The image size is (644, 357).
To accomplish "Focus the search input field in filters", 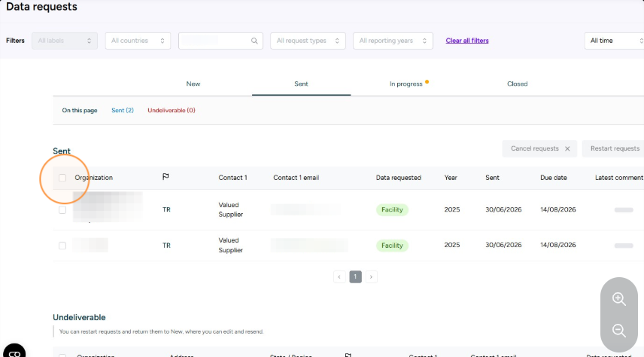I will pyautogui.click(x=220, y=41).
